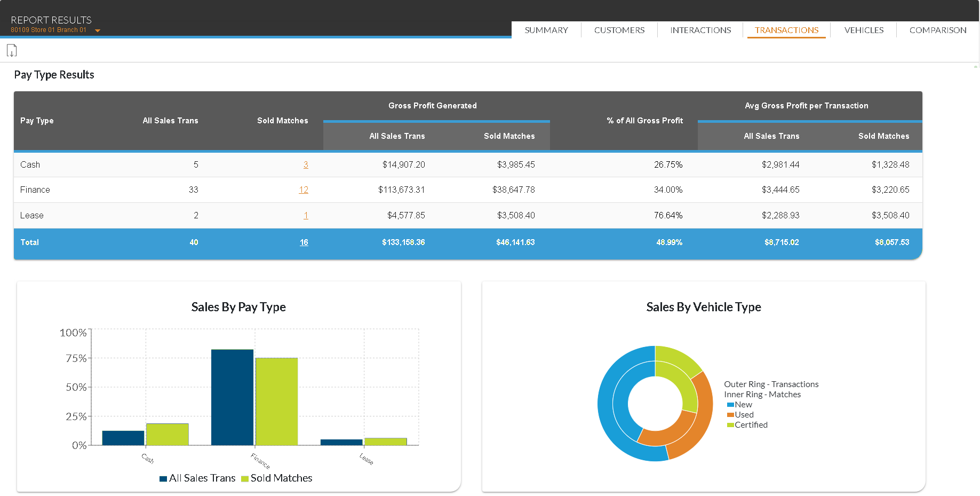980x496 pixels.
Task: Open the Summary tab
Action: pyautogui.click(x=546, y=30)
